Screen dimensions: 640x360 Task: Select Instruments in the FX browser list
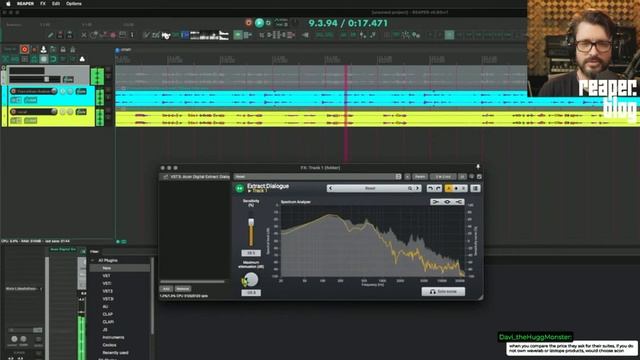(x=113, y=338)
